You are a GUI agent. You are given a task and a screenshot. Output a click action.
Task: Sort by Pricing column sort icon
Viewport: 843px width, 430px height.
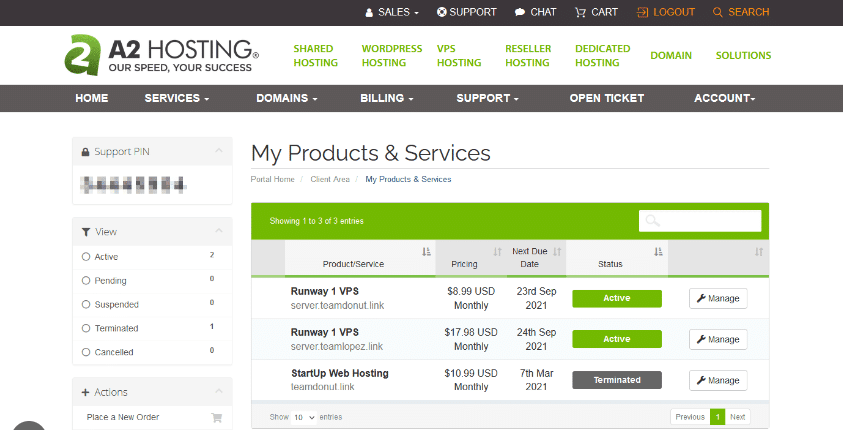click(x=497, y=252)
